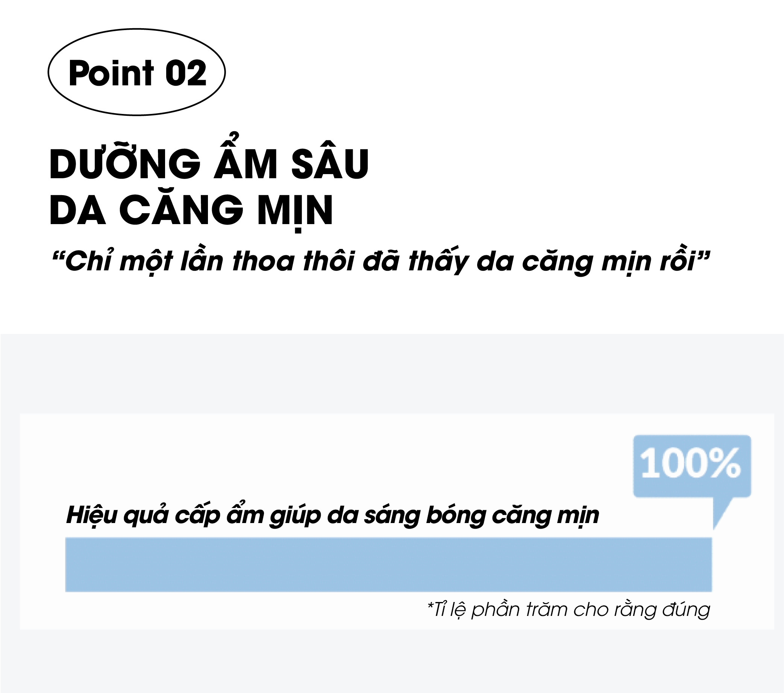
Task: Select the opening quotation mark before Chỉ
Action: (x=58, y=256)
